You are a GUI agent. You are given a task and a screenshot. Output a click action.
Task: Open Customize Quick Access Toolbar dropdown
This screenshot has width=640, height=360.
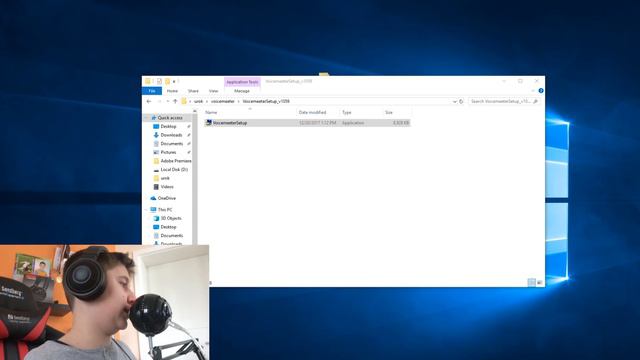[174, 82]
